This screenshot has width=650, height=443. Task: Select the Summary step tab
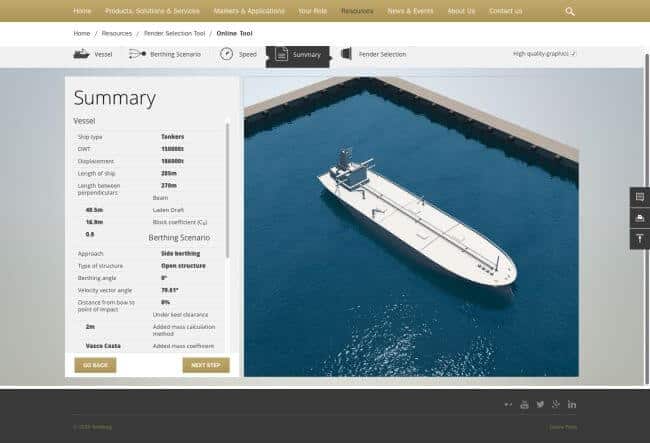point(298,55)
